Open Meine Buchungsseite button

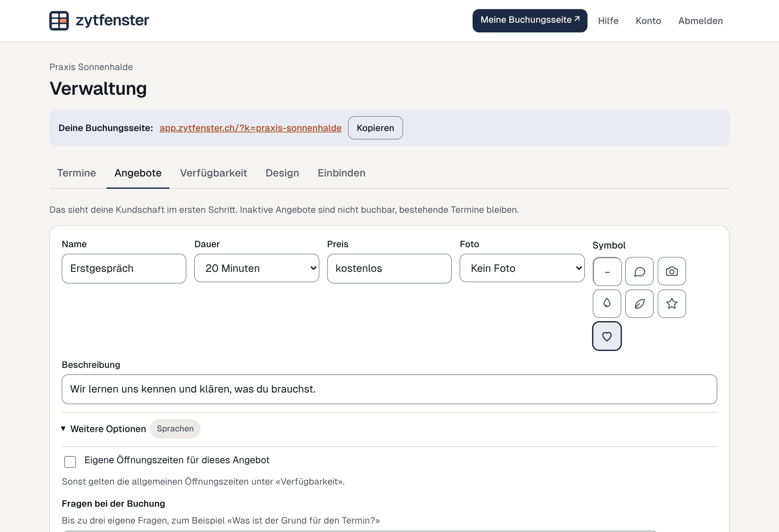[530, 20]
